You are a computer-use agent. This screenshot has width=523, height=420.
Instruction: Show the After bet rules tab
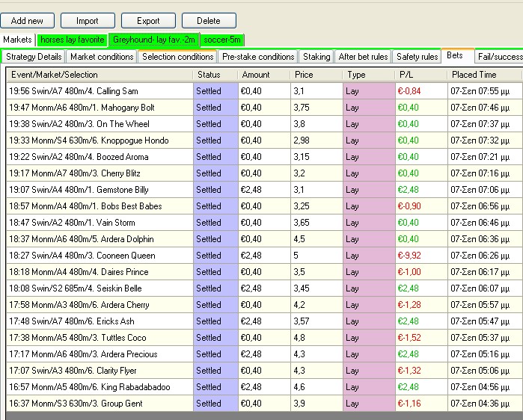point(363,57)
